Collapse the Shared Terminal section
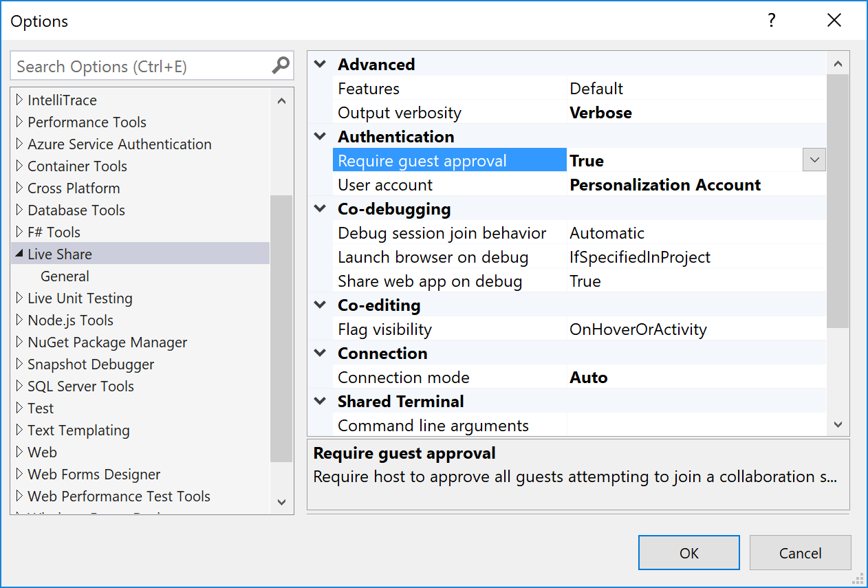868x588 pixels. 319,400
